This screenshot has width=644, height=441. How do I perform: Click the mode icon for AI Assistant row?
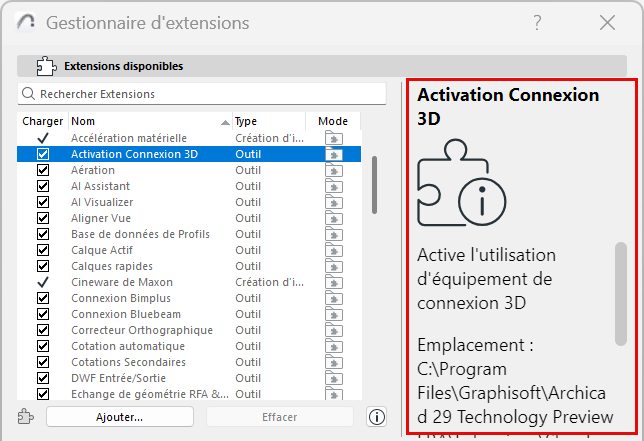pyautogui.click(x=333, y=186)
